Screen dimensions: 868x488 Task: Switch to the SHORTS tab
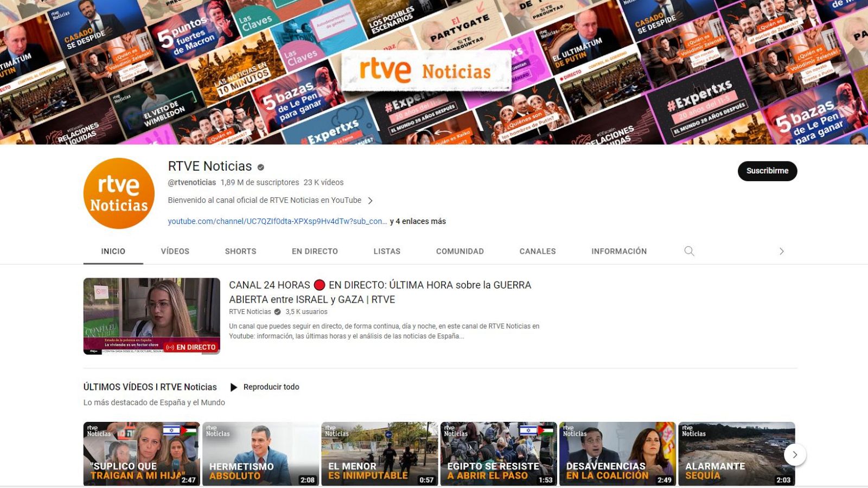(x=240, y=251)
